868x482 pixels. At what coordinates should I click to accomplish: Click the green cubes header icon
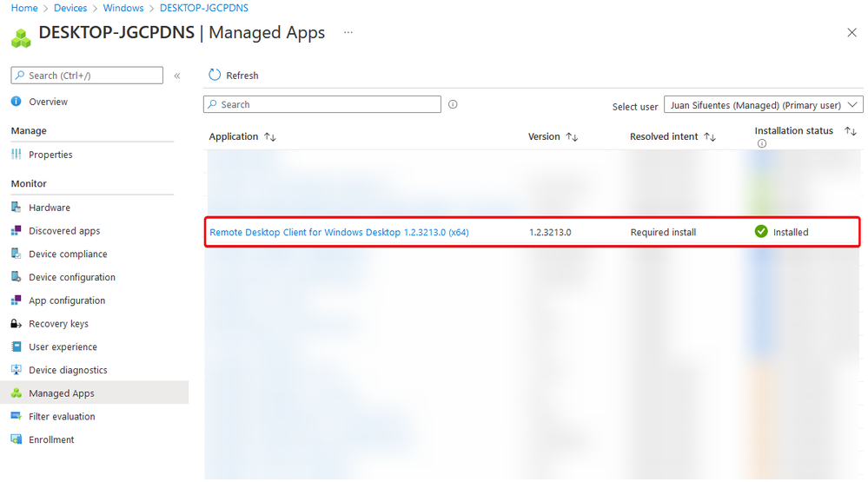(21, 37)
